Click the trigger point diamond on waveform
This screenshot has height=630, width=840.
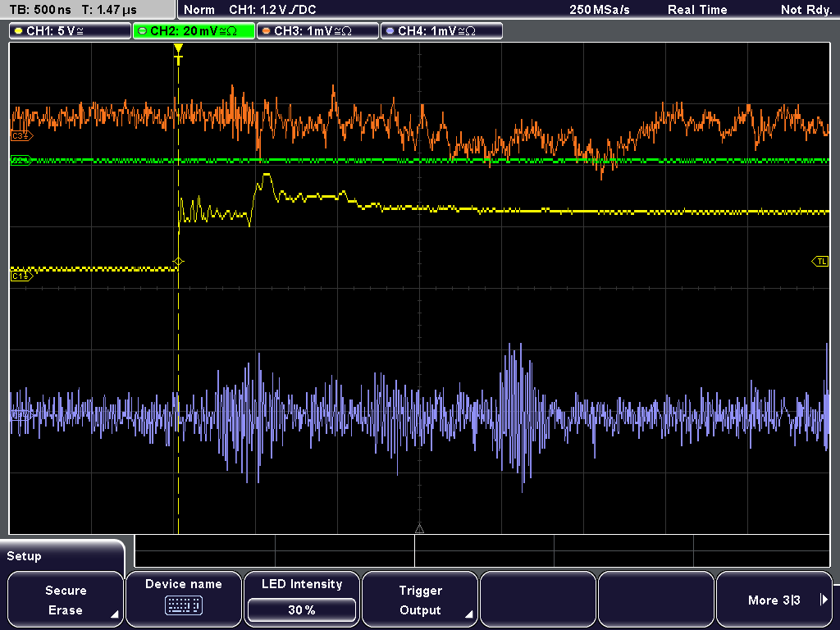178,262
